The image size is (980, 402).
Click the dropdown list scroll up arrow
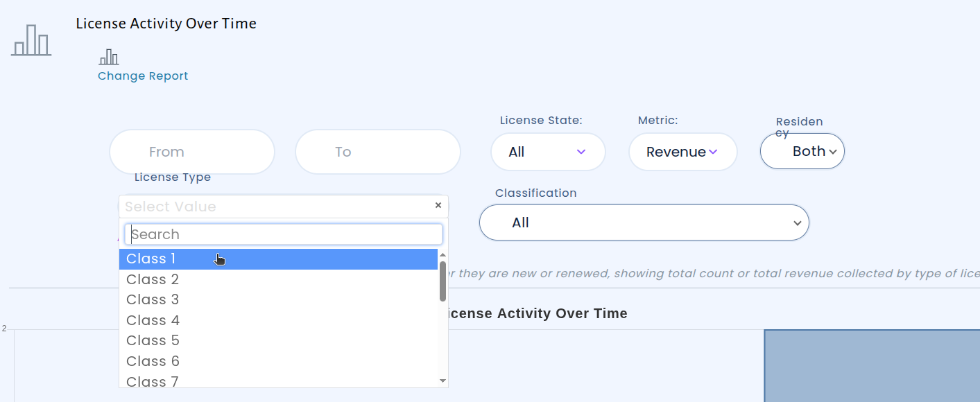tap(442, 254)
